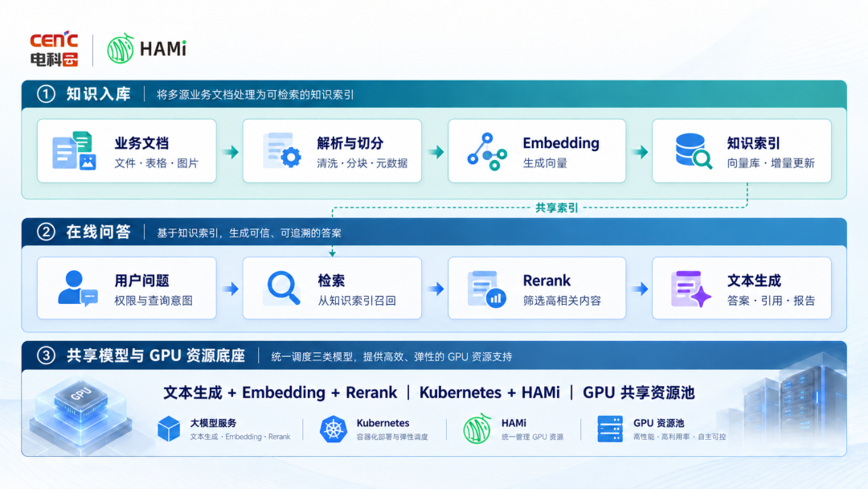Click the GPU 共享资源池 heading
Screen dimensions: 868x489
pyautogui.click(x=638, y=392)
